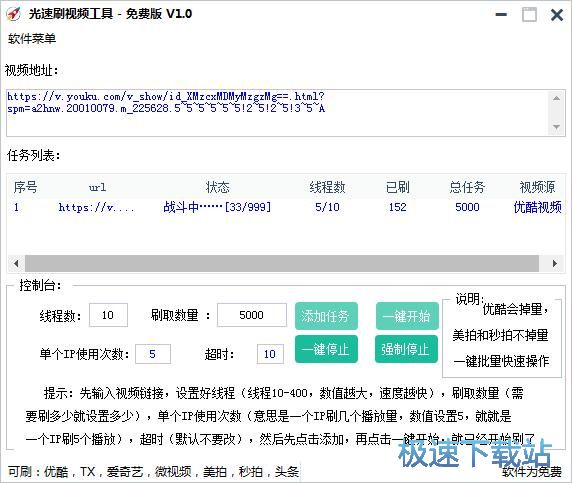This screenshot has width=572, height=483.
Task: Click the 软件为免费 status text
Action: tap(532, 472)
